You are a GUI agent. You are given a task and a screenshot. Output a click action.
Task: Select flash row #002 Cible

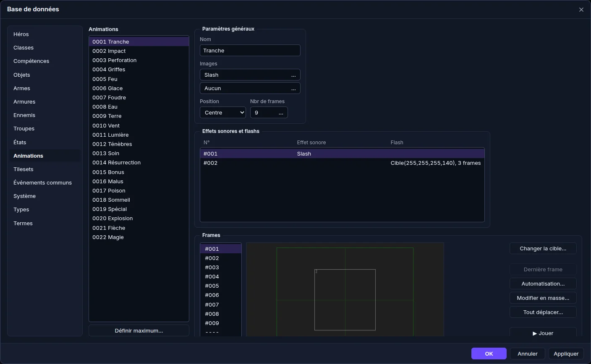(342, 163)
